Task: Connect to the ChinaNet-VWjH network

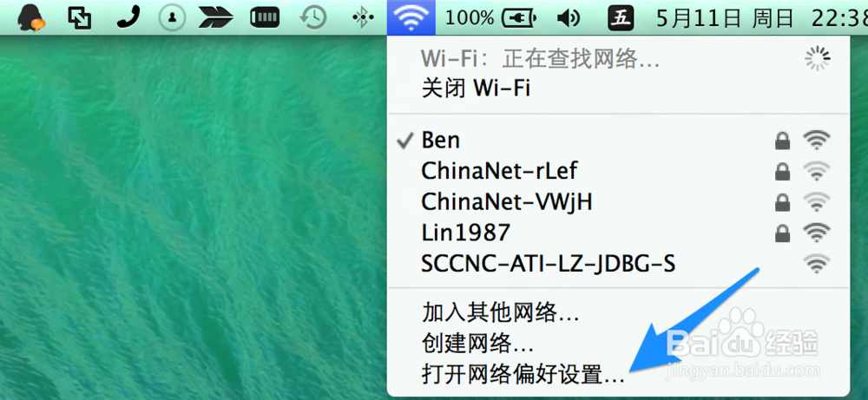Action: [618, 202]
